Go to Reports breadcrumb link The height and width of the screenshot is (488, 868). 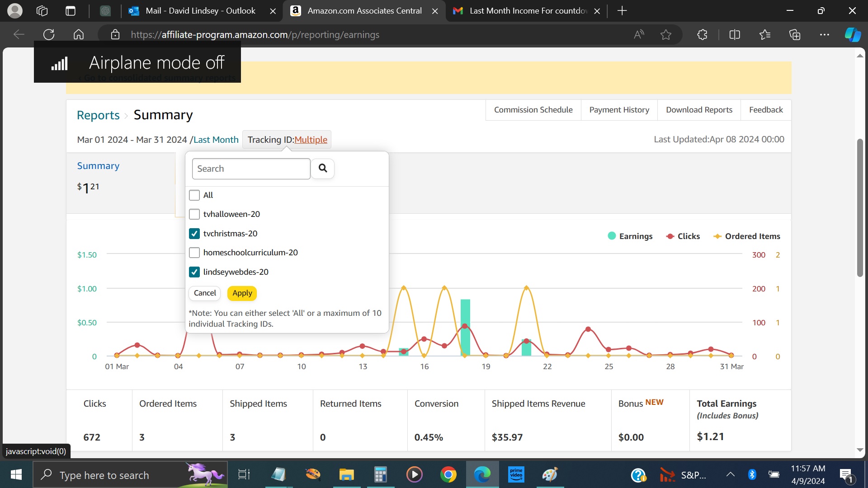98,115
